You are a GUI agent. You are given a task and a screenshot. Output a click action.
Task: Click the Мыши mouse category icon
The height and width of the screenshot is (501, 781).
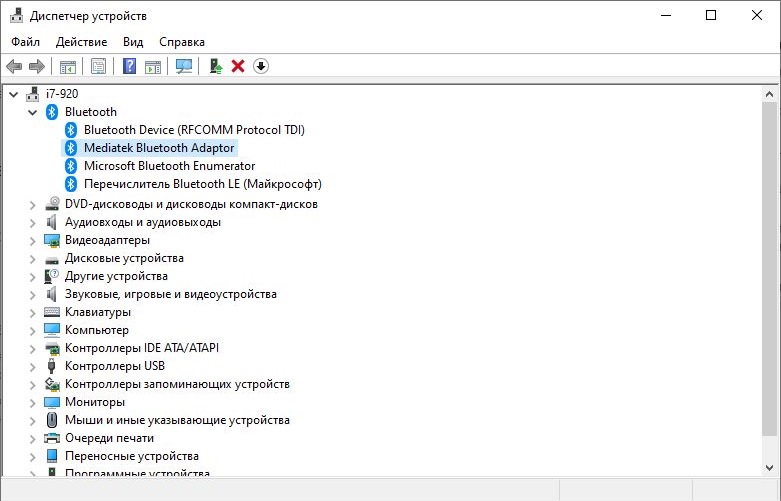pos(52,420)
